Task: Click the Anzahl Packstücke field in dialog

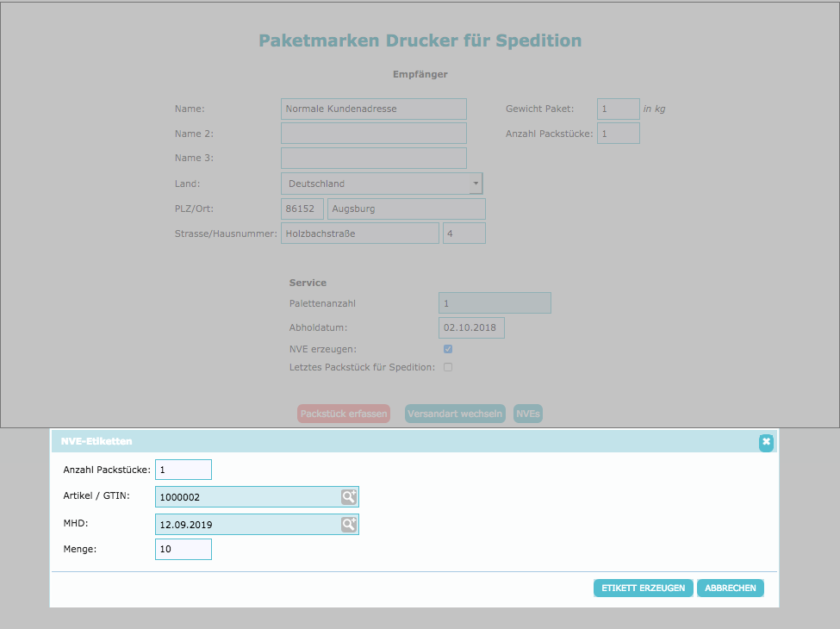Action: [183, 470]
